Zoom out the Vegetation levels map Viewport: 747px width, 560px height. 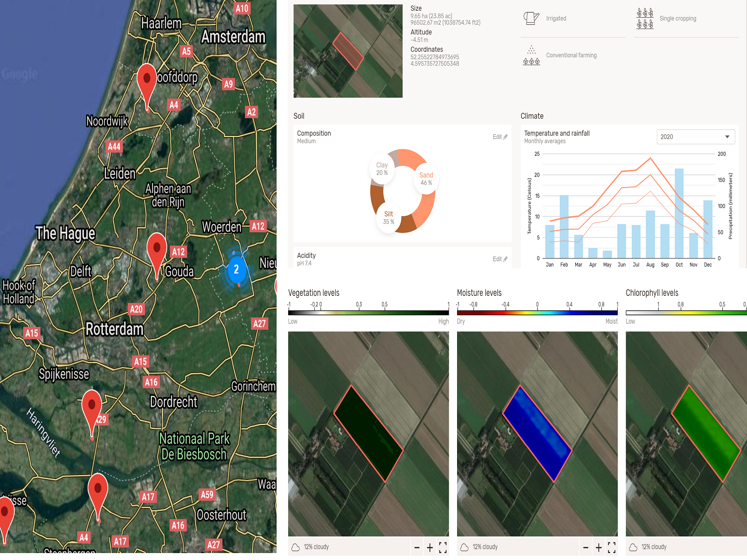pyautogui.click(x=417, y=547)
